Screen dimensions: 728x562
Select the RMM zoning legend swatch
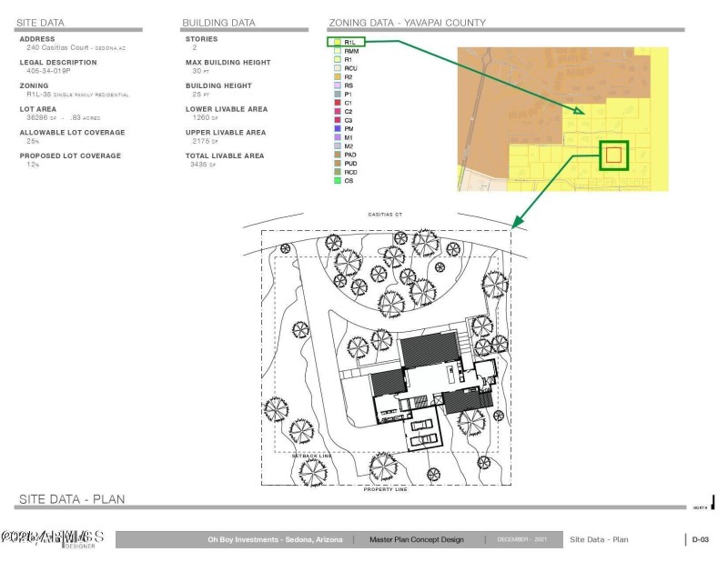point(337,51)
